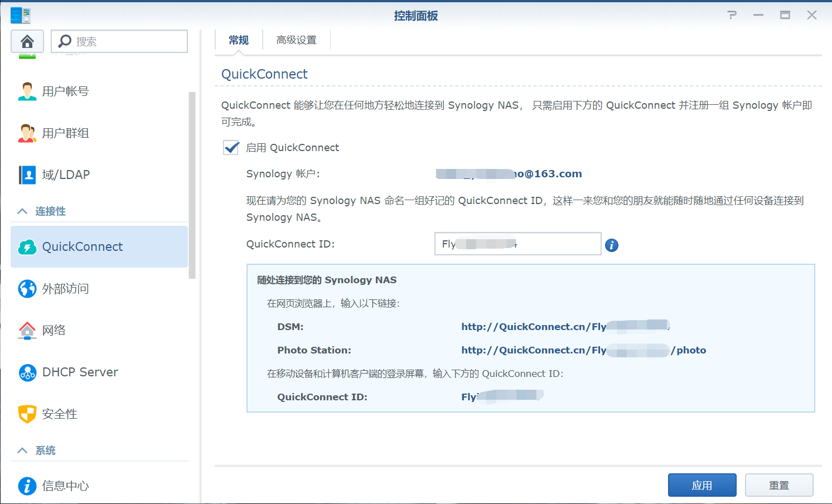
Task: Click the sidebar vertical scrollbar
Action: tap(192, 185)
